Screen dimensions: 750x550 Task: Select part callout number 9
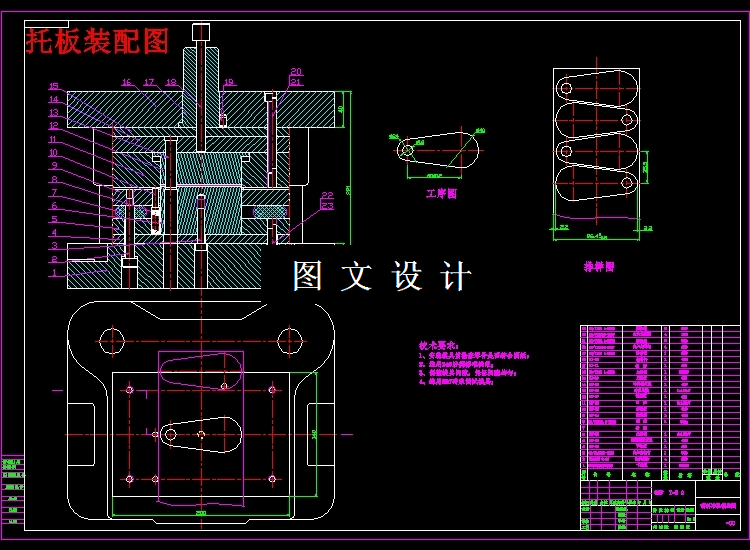55,165
